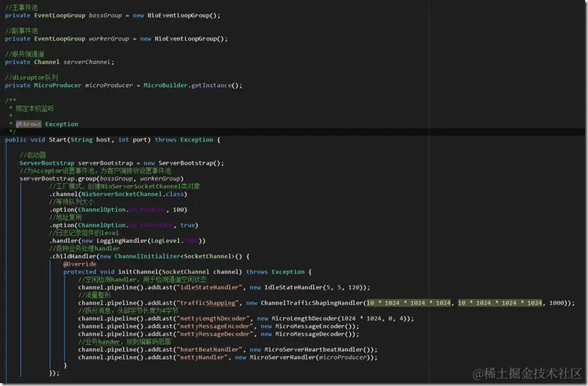
Task: Click the "idleStateHandler" string literal
Action: tap(210, 287)
